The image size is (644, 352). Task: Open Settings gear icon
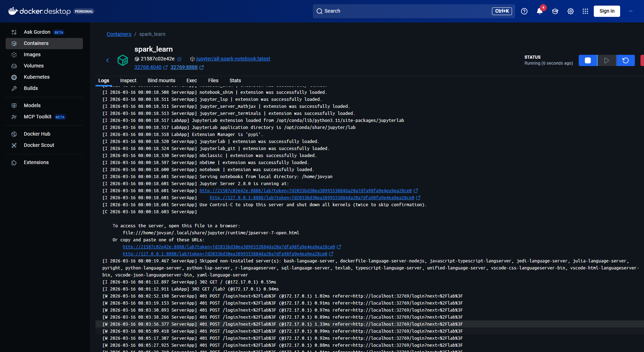point(571,11)
